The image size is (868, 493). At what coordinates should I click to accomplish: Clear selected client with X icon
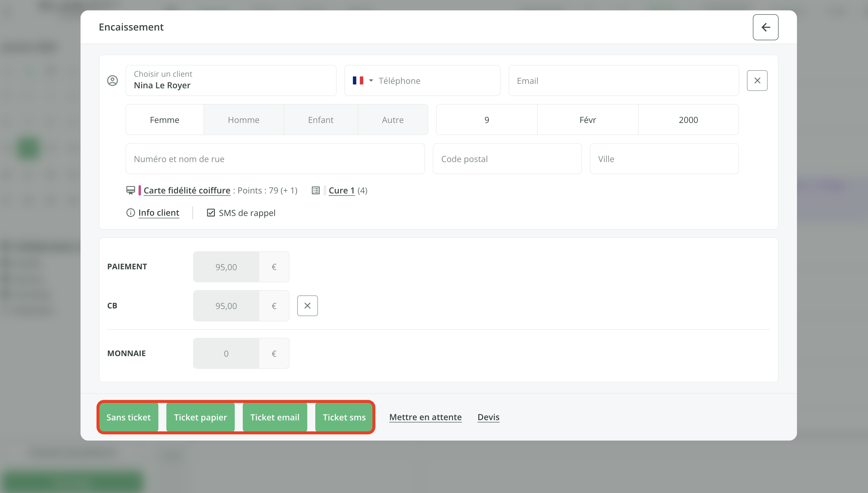(x=757, y=81)
